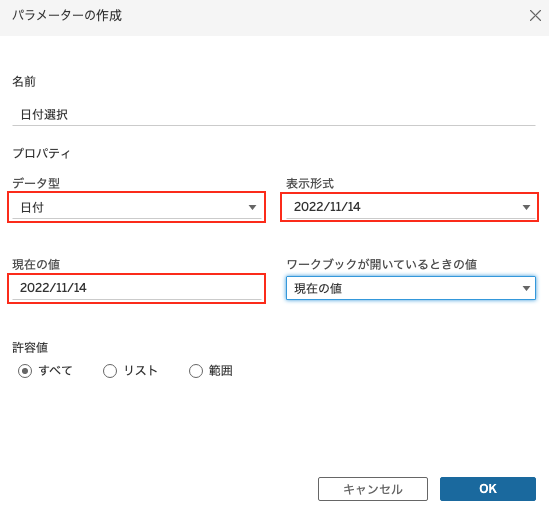Open the 日付 data type combo box

point(137,207)
